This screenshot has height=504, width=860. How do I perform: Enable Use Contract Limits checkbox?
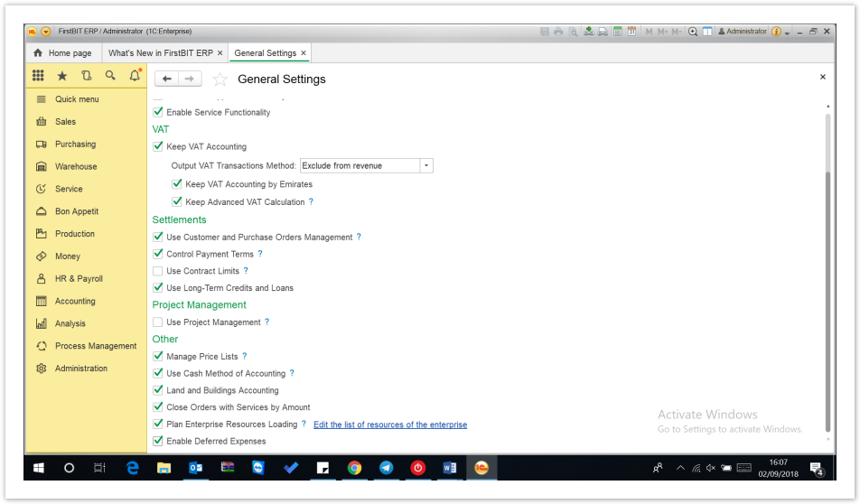[x=159, y=271]
